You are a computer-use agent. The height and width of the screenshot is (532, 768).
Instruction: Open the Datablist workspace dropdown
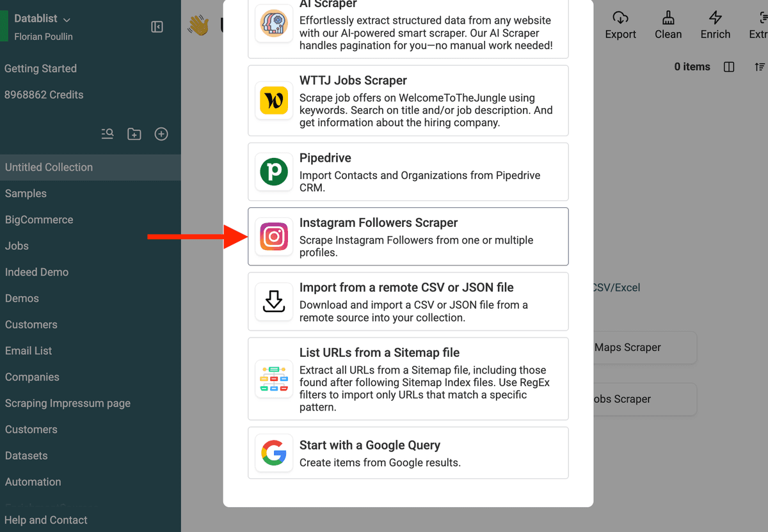pyautogui.click(x=43, y=19)
